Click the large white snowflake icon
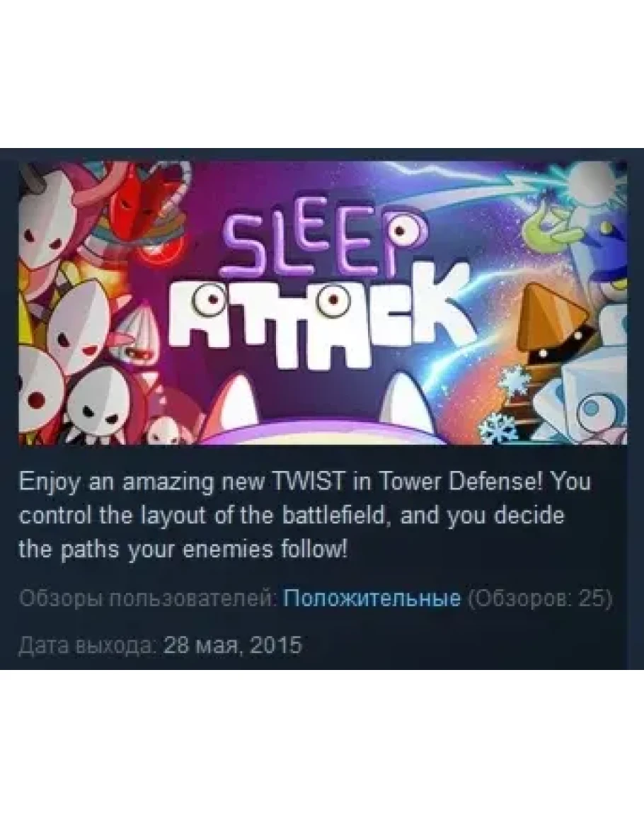 (x=514, y=381)
